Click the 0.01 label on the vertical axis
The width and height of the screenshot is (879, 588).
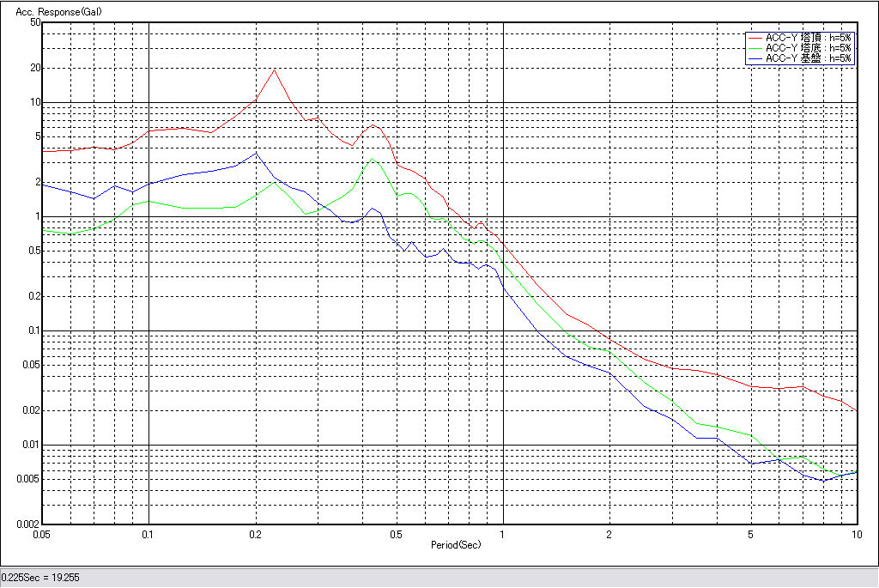pos(30,445)
